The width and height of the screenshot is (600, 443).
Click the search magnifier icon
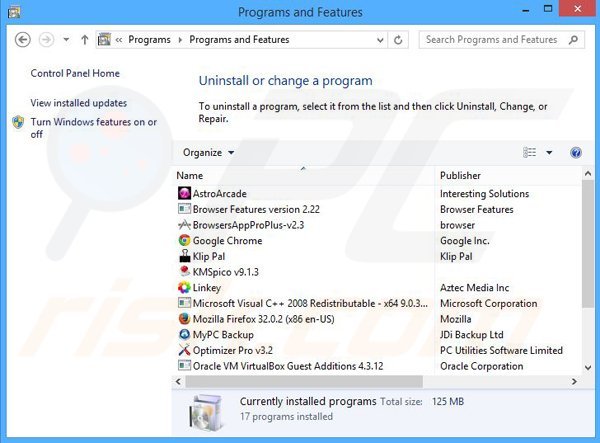(x=573, y=40)
